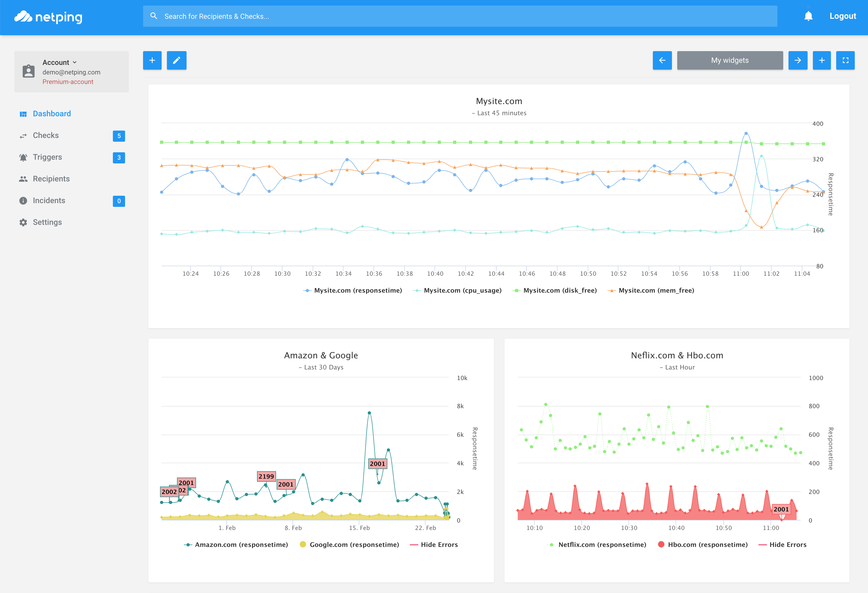This screenshot has width=868, height=593.
Task: Click the Triggers alarm bell icon
Action: (23, 157)
